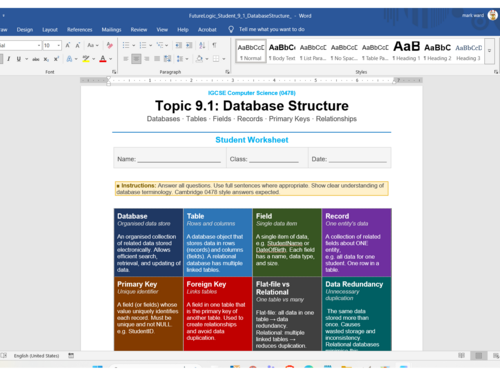
Task: Click English (United States) language status
Action: (36, 356)
